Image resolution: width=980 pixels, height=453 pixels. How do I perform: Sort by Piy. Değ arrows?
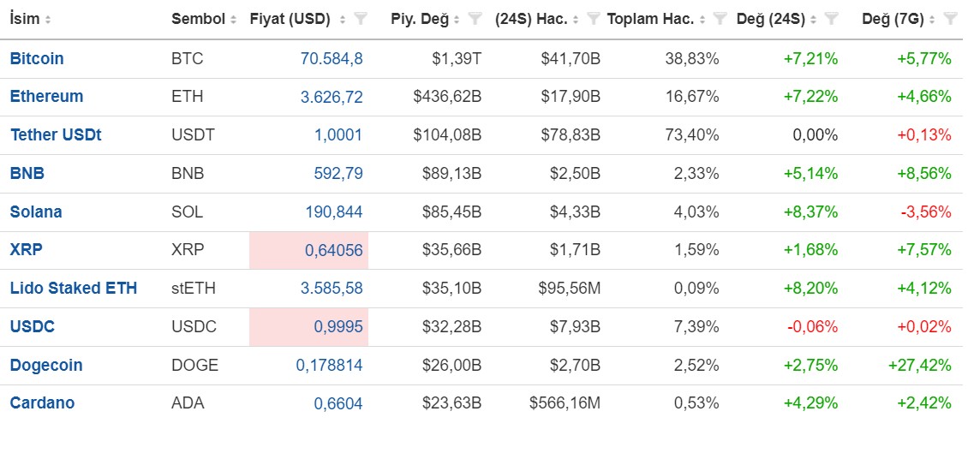point(457,20)
